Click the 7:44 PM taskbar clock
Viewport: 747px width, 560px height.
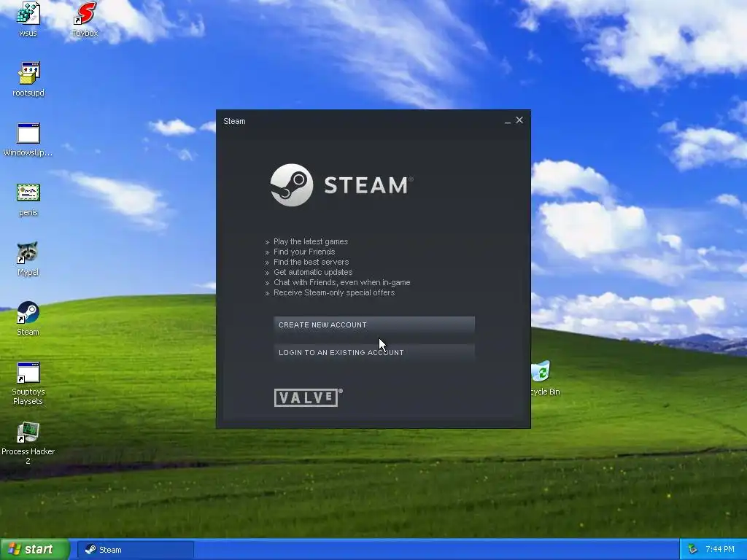pos(720,549)
